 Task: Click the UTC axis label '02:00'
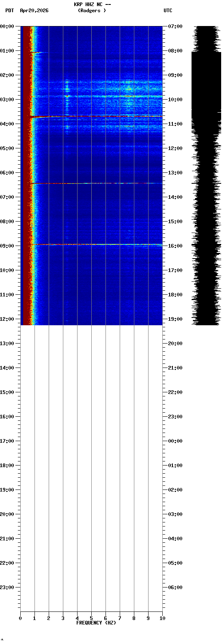[x=175, y=490]
